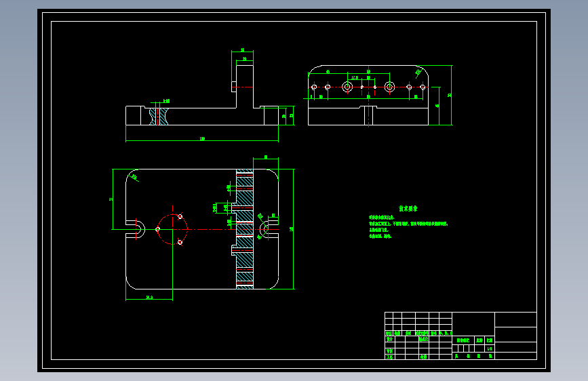Select the right counterbored hole in side view
This screenshot has height=381, width=588.
click(x=389, y=87)
